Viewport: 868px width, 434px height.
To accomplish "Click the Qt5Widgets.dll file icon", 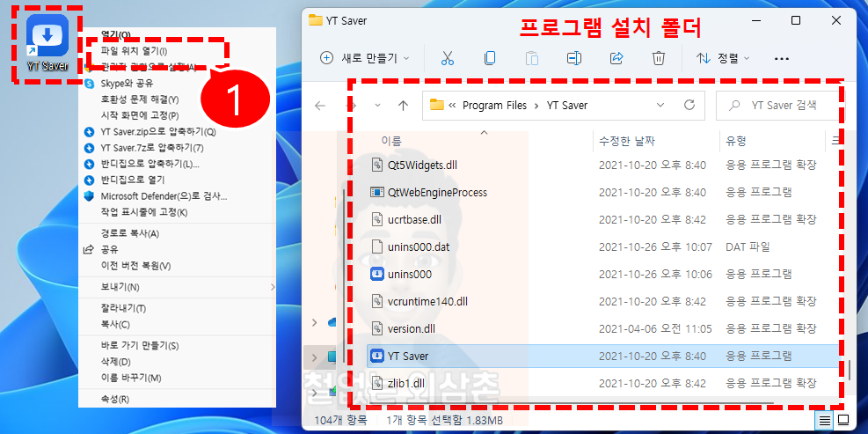I will [376, 165].
